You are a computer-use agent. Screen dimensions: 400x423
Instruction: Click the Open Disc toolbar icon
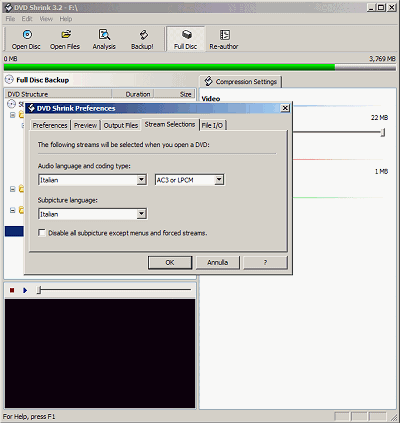tap(27, 35)
